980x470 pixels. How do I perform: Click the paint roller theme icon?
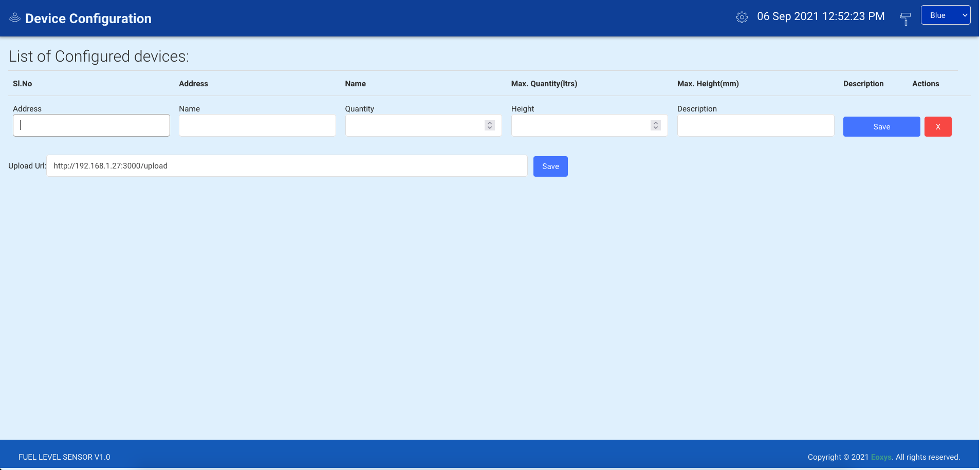[905, 19]
